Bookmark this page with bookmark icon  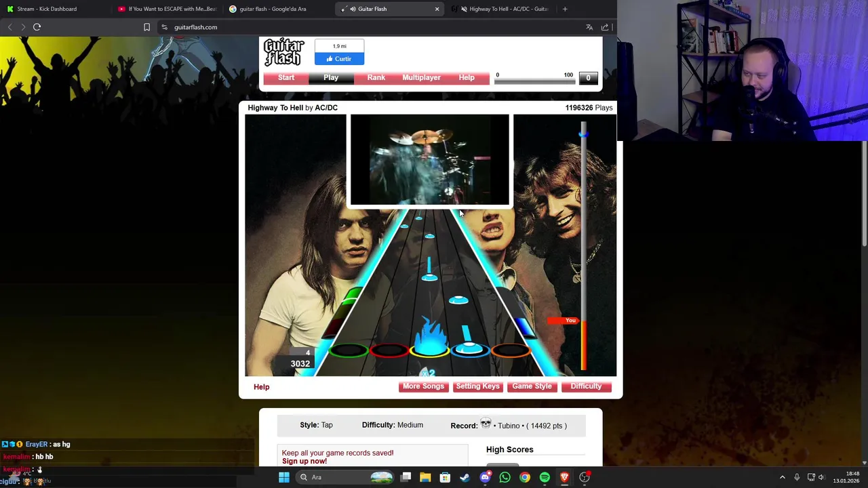pyautogui.click(x=146, y=27)
